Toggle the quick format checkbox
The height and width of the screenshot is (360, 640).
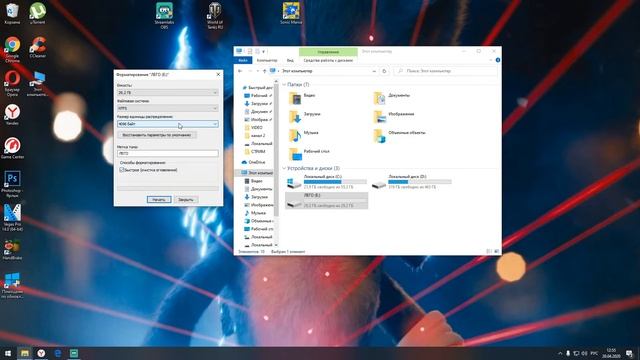[122, 170]
